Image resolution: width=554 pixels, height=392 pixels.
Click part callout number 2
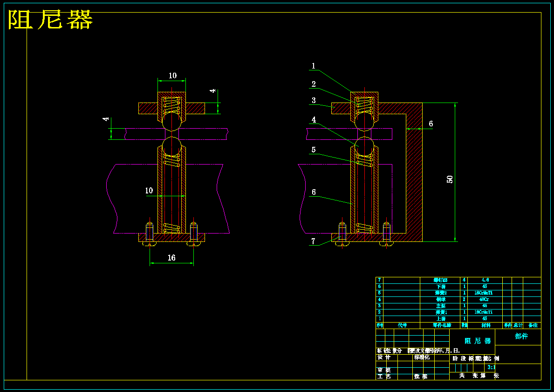(x=314, y=84)
